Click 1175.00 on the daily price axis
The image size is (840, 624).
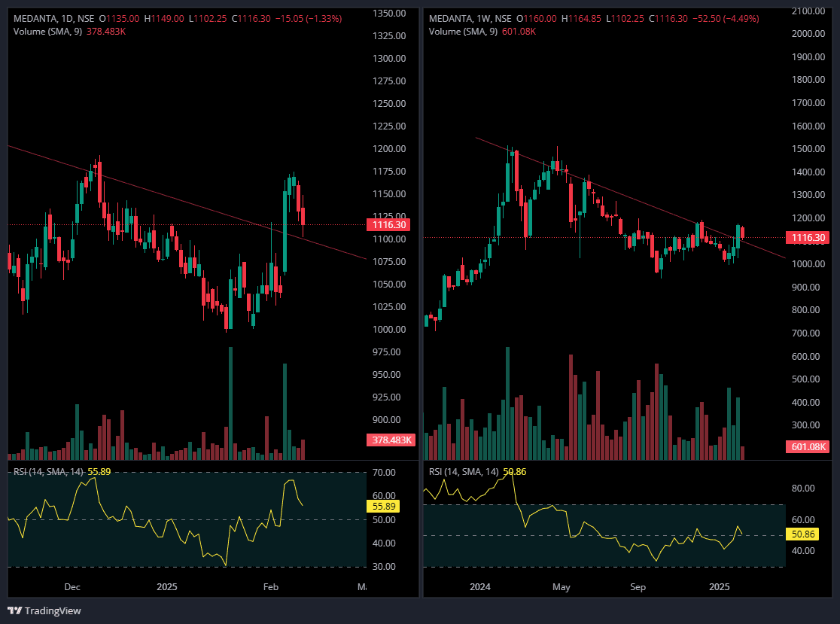(389, 172)
